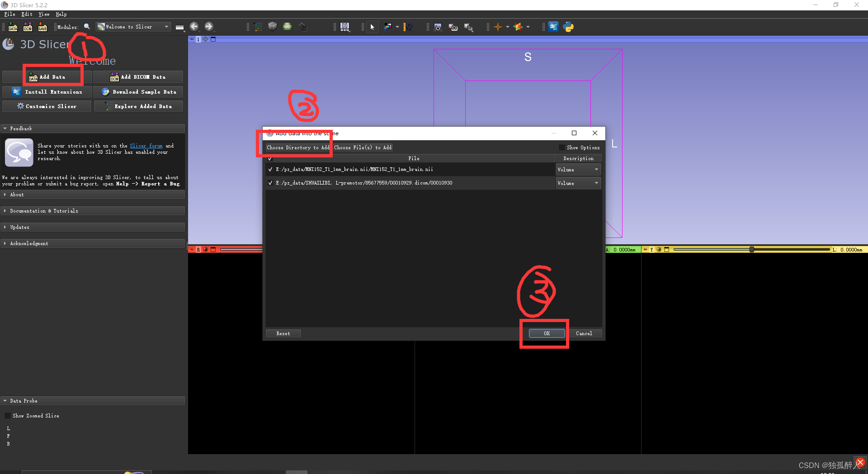Click the module search magnifier icon
The width and height of the screenshot is (868, 474).
(x=86, y=26)
